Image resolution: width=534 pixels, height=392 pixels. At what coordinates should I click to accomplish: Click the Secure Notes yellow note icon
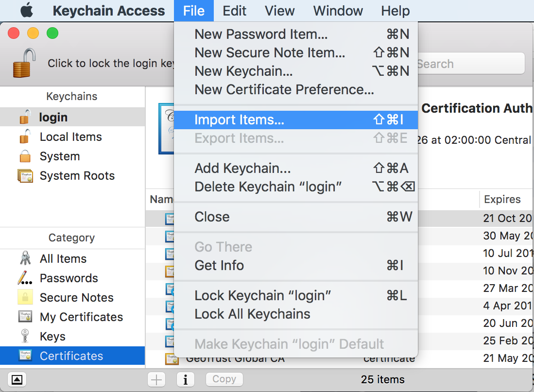25,297
